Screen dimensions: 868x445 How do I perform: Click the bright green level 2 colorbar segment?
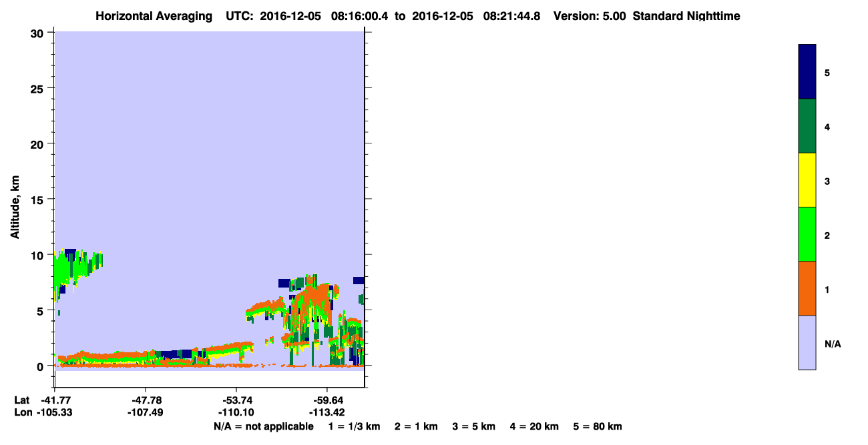click(807, 234)
